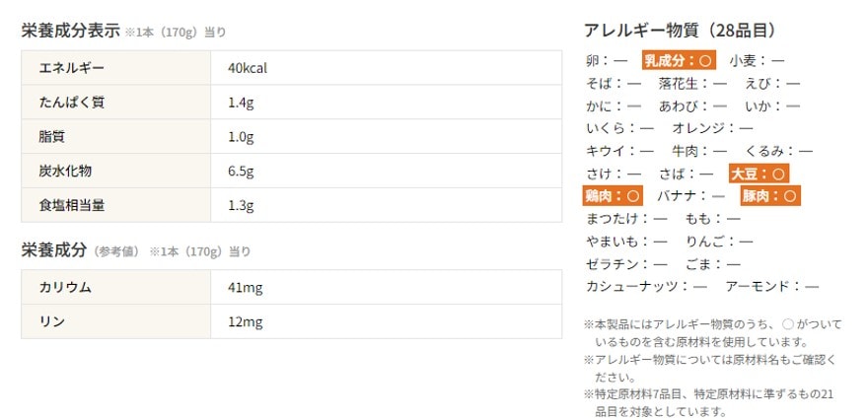Select the 小麦 allergen entry
868x420 pixels.
(x=758, y=61)
